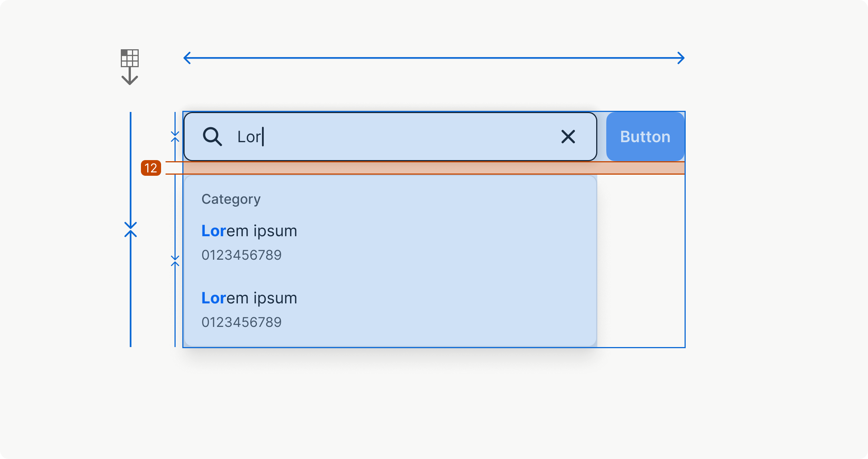The width and height of the screenshot is (868, 459).
Task: Click the first "0123456789" subtext
Action: 241,255
